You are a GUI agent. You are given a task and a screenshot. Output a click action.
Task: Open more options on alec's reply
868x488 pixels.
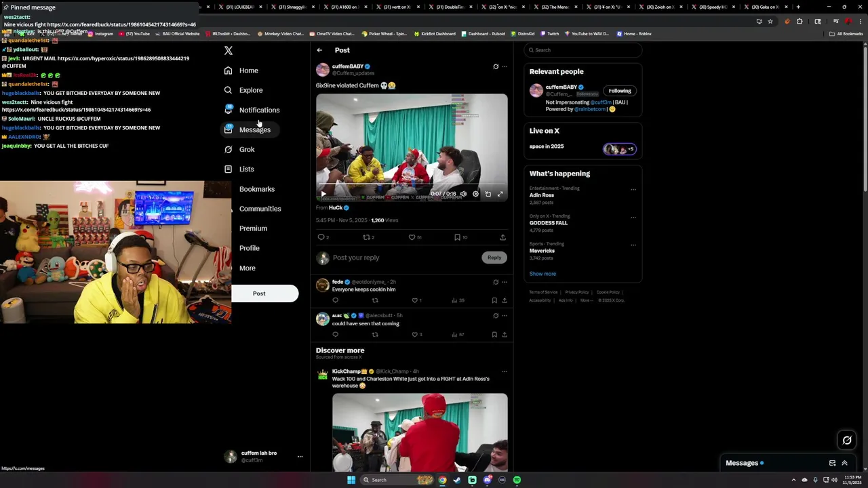coord(505,316)
